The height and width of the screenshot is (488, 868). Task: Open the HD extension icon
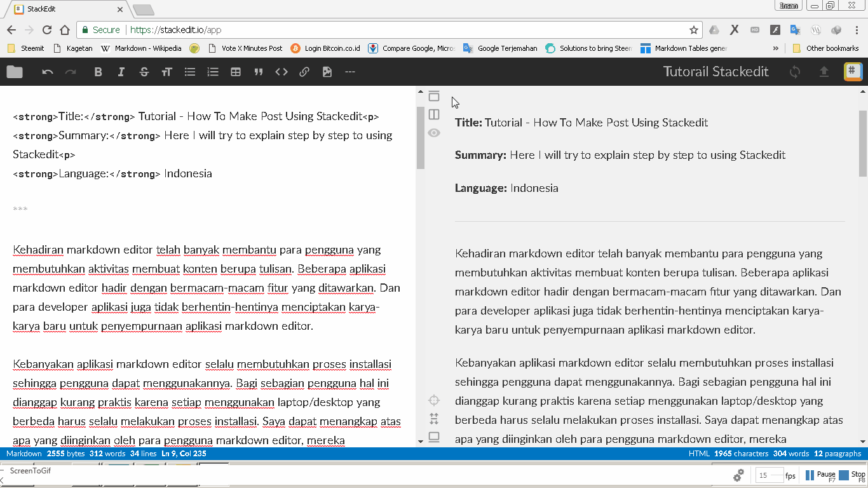755,30
